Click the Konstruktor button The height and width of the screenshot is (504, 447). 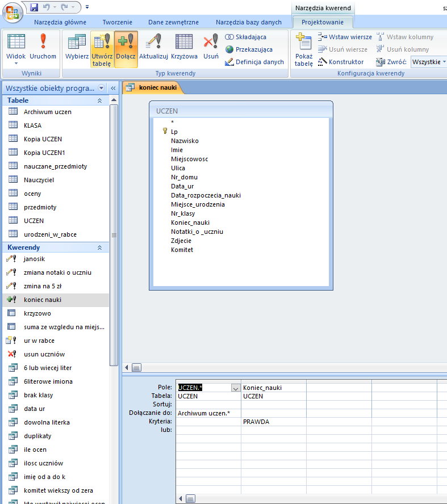[x=341, y=62]
